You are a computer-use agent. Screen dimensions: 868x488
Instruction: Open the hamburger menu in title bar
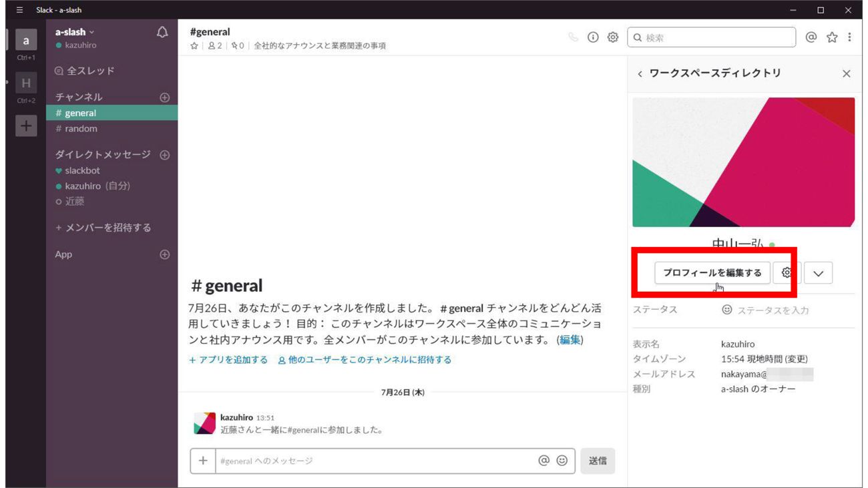point(19,10)
